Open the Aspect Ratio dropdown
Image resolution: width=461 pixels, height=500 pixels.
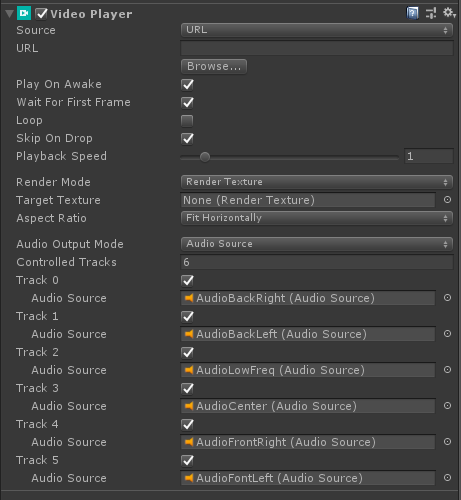pyautogui.click(x=317, y=218)
